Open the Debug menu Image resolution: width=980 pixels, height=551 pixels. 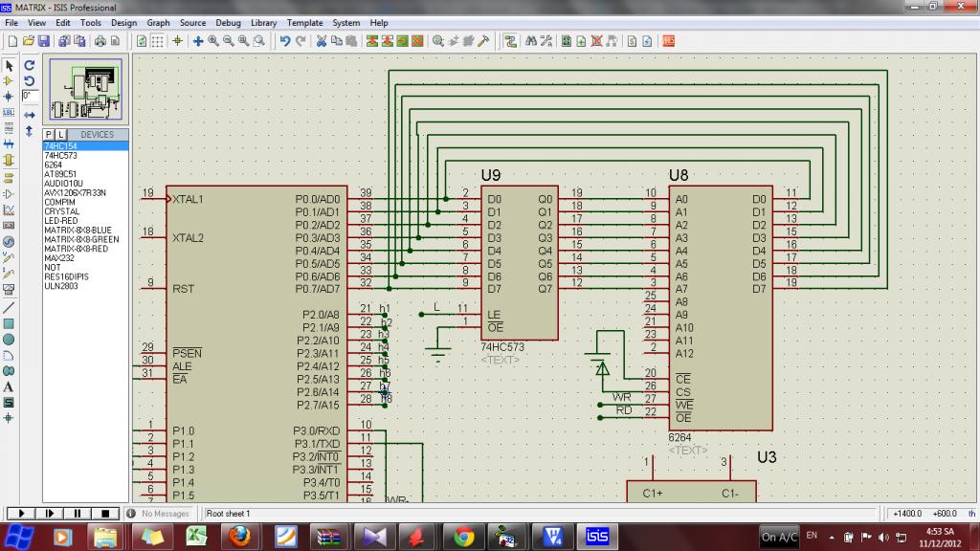(x=228, y=22)
